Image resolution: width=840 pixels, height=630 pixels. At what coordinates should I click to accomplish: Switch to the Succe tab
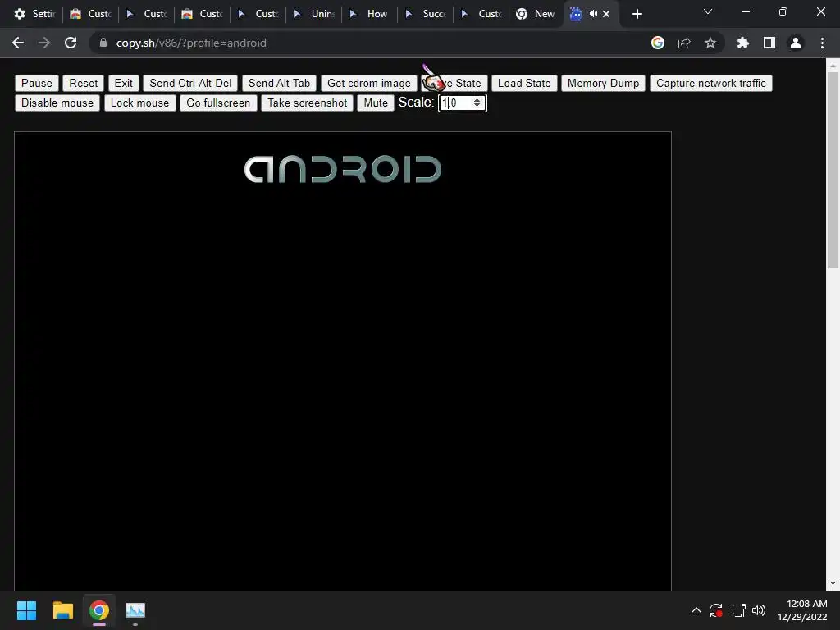pos(426,14)
